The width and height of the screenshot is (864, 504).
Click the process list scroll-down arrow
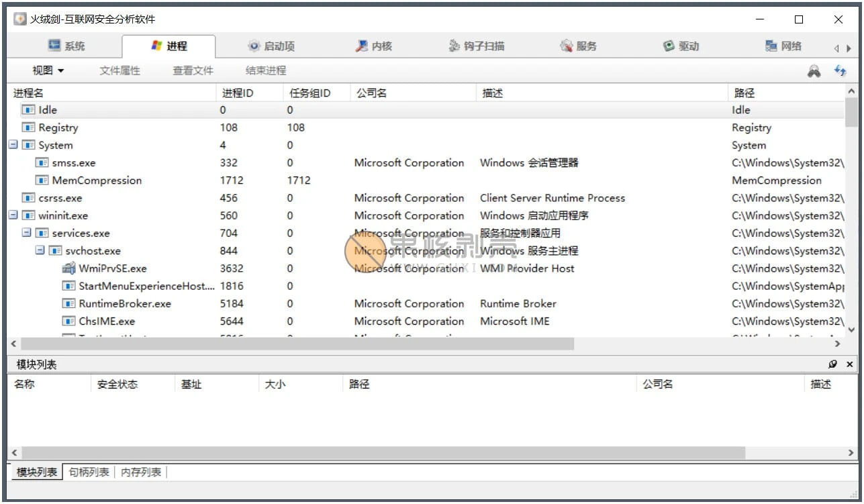pos(851,330)
